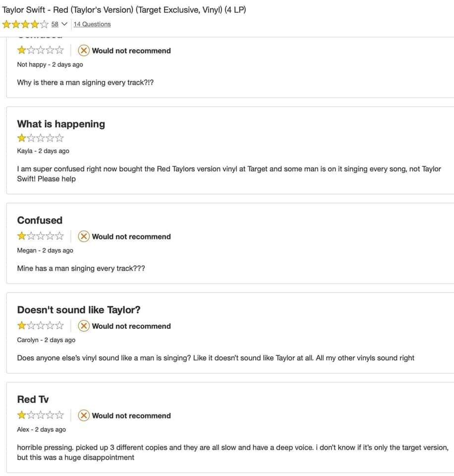Click the star rating on Megan's review
Screen dimensions: 454x476
pos(41,237)
